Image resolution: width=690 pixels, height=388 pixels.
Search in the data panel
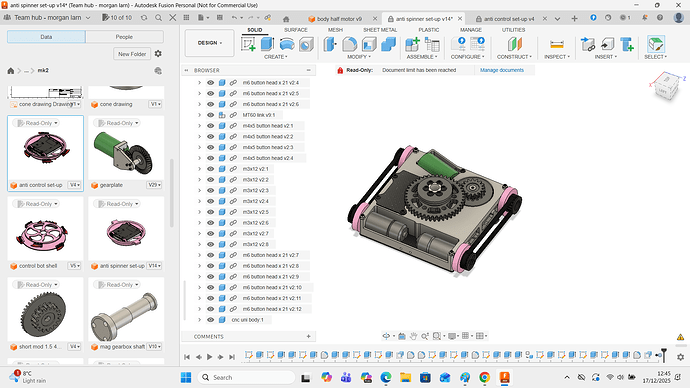158,18
